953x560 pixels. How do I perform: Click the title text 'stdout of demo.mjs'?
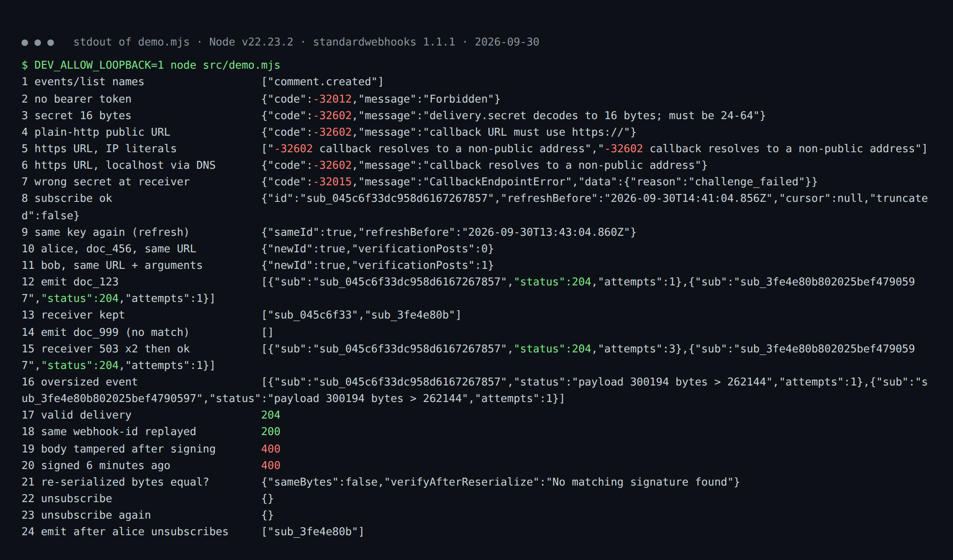[132, 42]
